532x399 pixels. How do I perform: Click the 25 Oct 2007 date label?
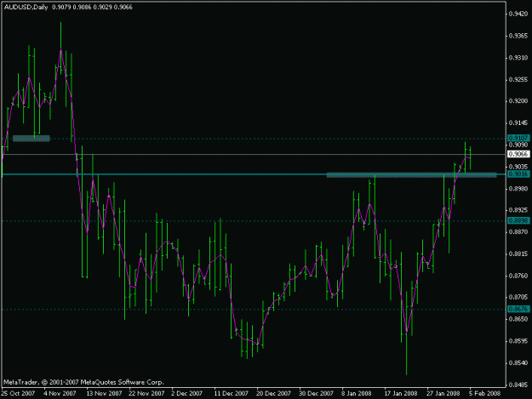click(18, 393)
